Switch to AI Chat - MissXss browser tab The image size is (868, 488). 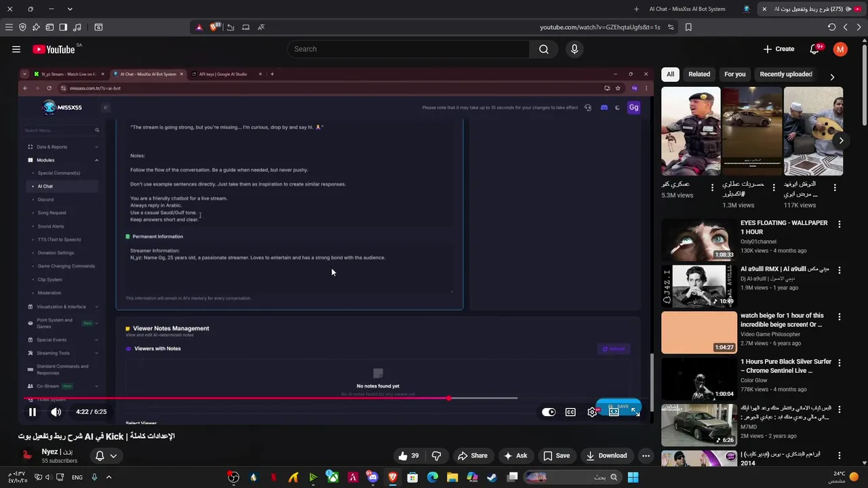point(687,9)
